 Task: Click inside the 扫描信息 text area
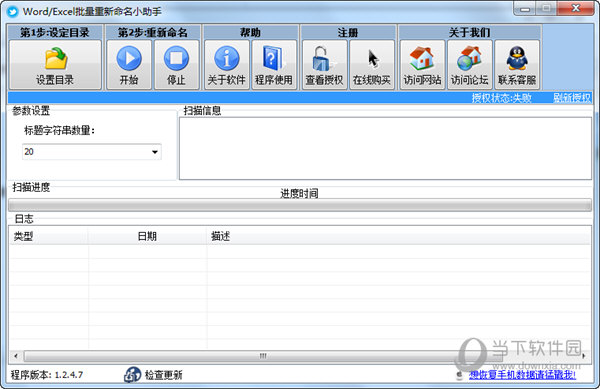[385, 148]
